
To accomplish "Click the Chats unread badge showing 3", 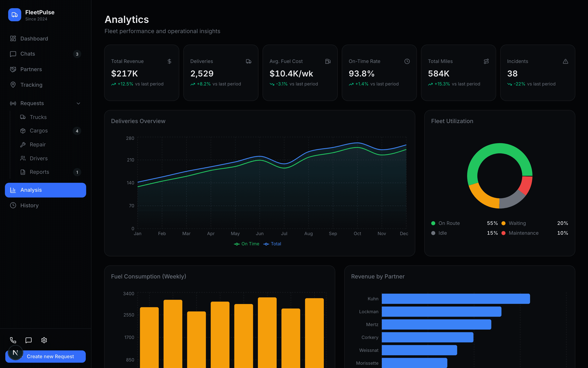I will [x=77, y=54].
